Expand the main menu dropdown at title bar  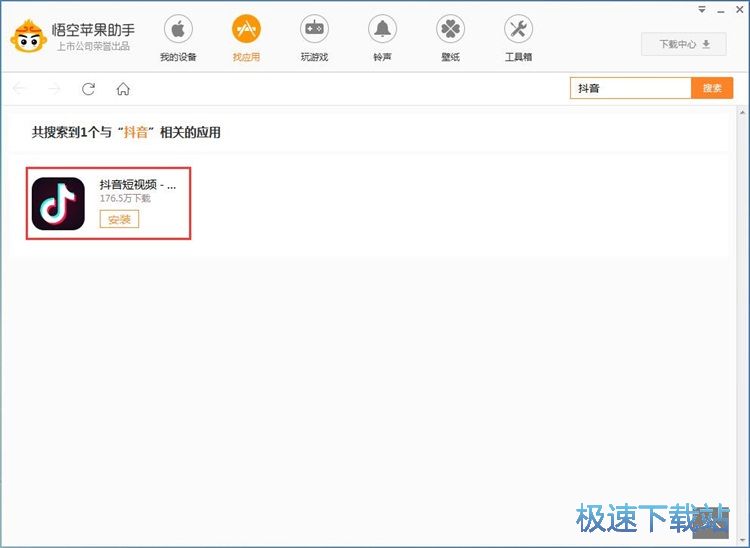(x=702, y=10)
